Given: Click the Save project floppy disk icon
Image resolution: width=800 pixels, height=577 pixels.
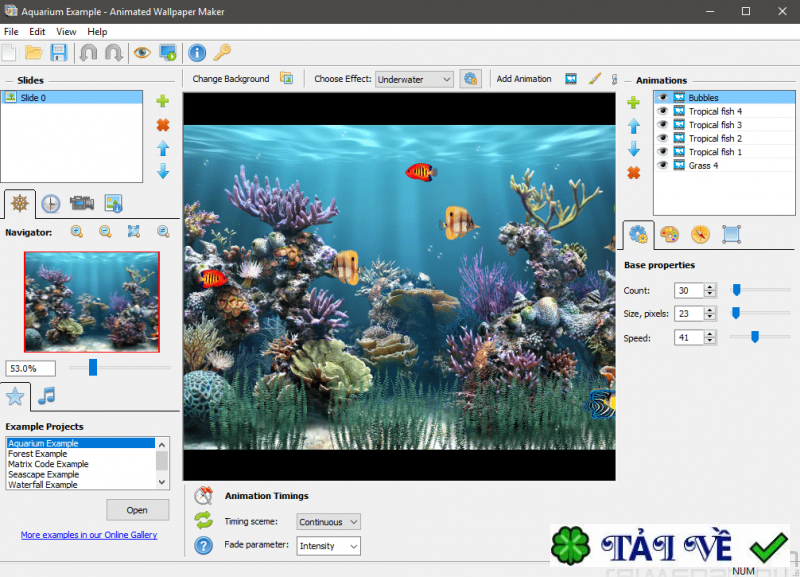Looking at the screenshot, I should pos(59,53).
